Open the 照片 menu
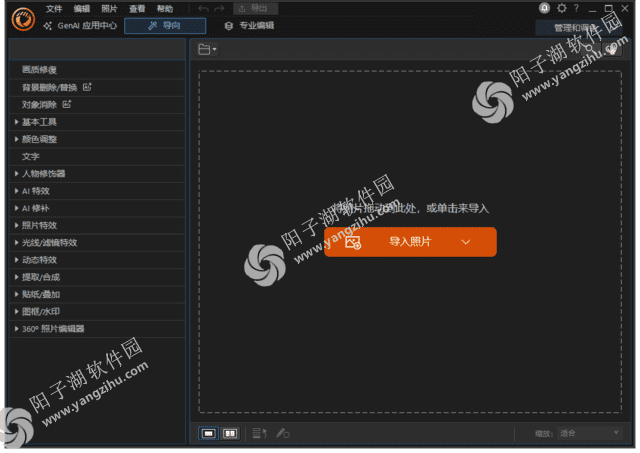This screenshot has width=640, height=453. tap(109, 9)
